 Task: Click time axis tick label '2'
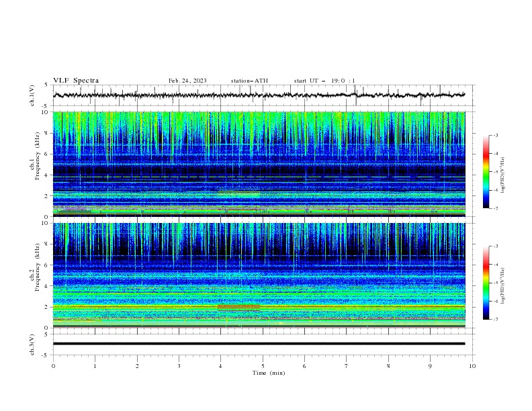[137, 366]
